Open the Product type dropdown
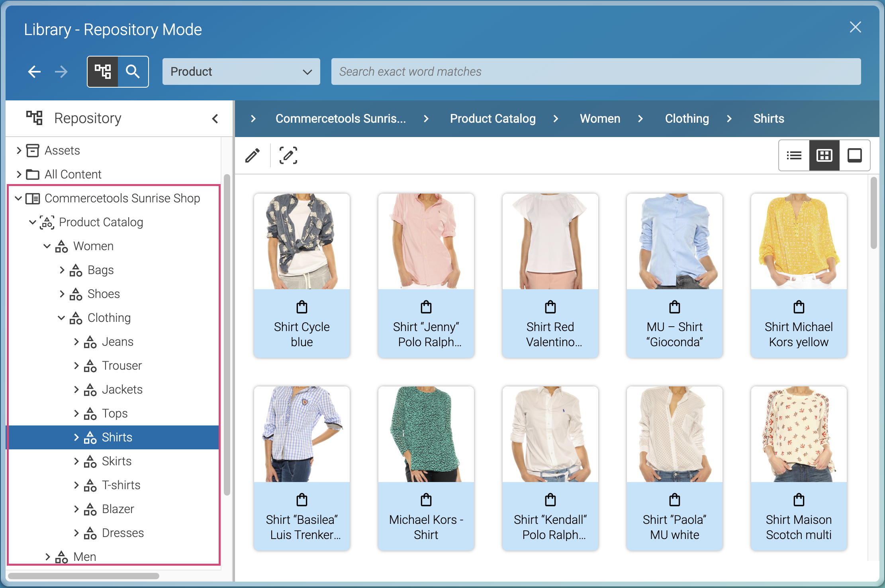Viewport: 885px width, 588px height. tap(241, 72)
